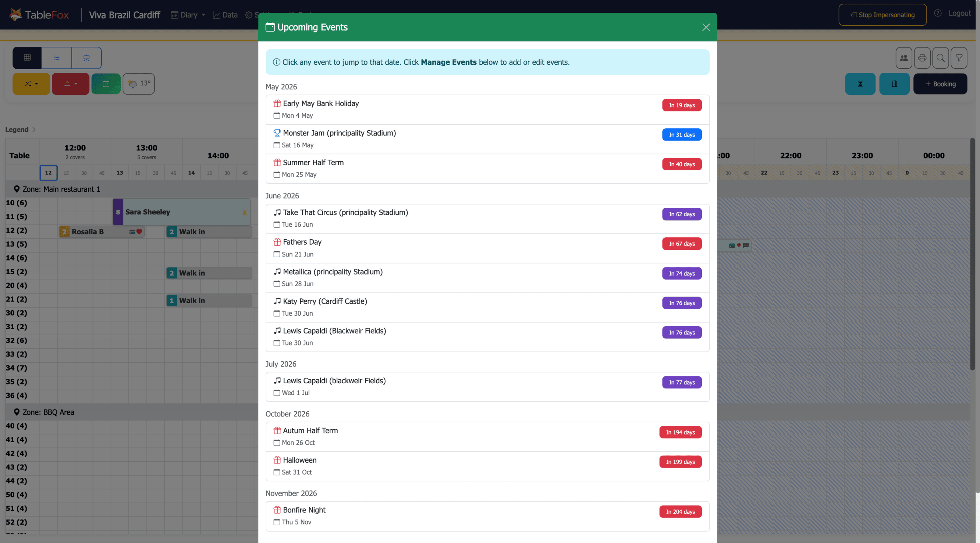Click the + Booking button
Image resolution: width=980 pixels, height=543 pixels.
tap(940, 84)
